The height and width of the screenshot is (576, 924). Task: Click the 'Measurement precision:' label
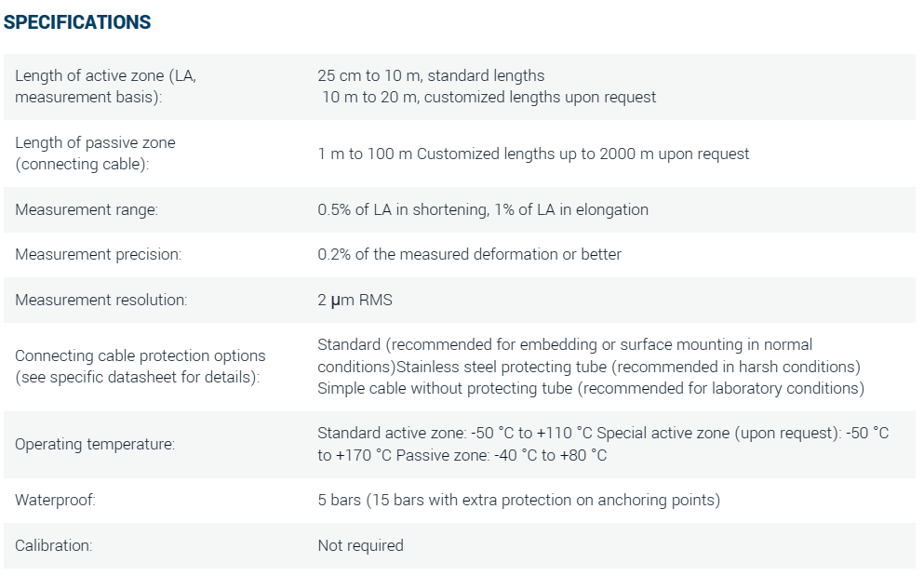[x=99, y=254]
